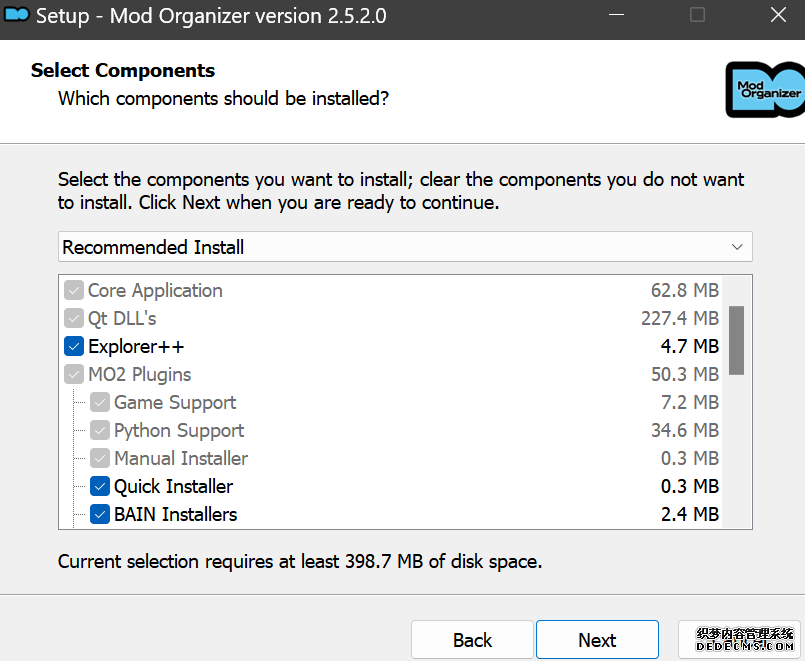Image resolution: width=805 pixels, height=661 pixels.
Task: Click the Manual Installer checkbox
Action: (100, 459)
